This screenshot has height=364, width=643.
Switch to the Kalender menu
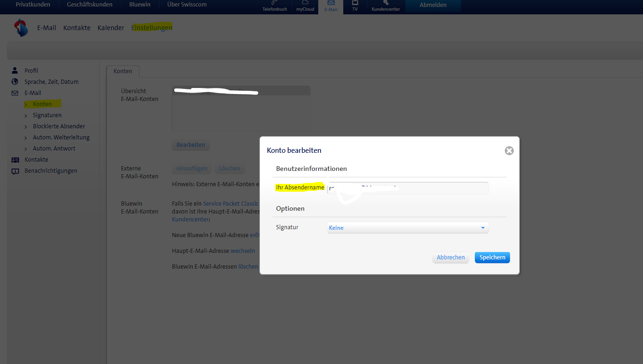pyautogui.click(x=111, y=28)
